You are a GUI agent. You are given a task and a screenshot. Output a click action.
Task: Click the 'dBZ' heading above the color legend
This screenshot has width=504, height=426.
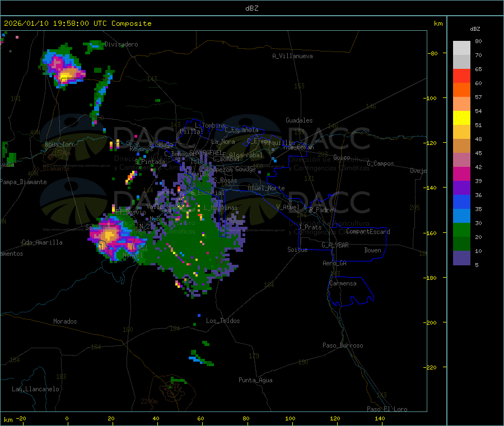point(475,29)
